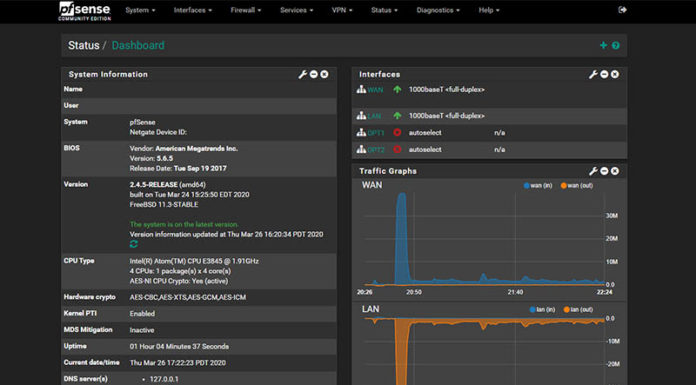Toggle the wan (out) legend series
696x385 pixels.
577,186
